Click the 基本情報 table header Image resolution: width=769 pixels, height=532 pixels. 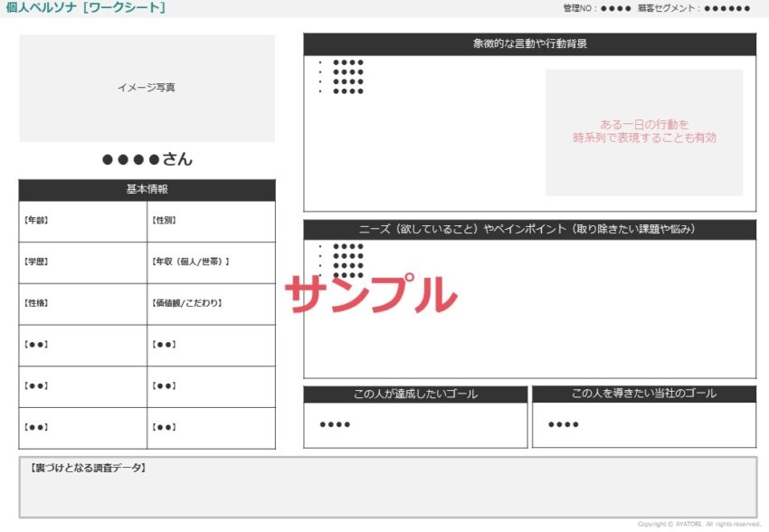point(147,190)
